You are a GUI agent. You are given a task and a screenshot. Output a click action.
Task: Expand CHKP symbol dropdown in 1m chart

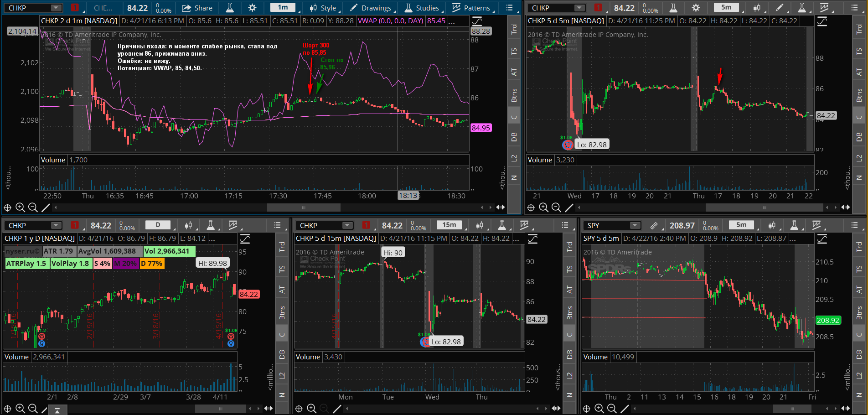56,8
